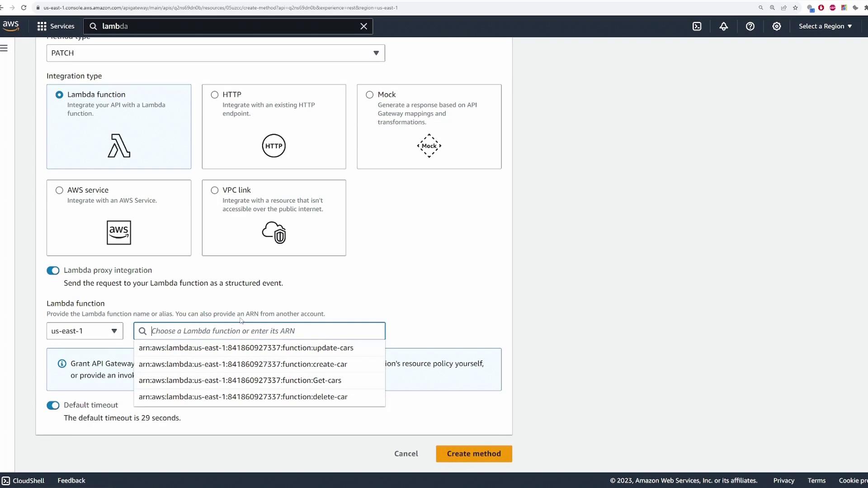
Task: Pick the delete-car function ARN
Action: [243, 397]
